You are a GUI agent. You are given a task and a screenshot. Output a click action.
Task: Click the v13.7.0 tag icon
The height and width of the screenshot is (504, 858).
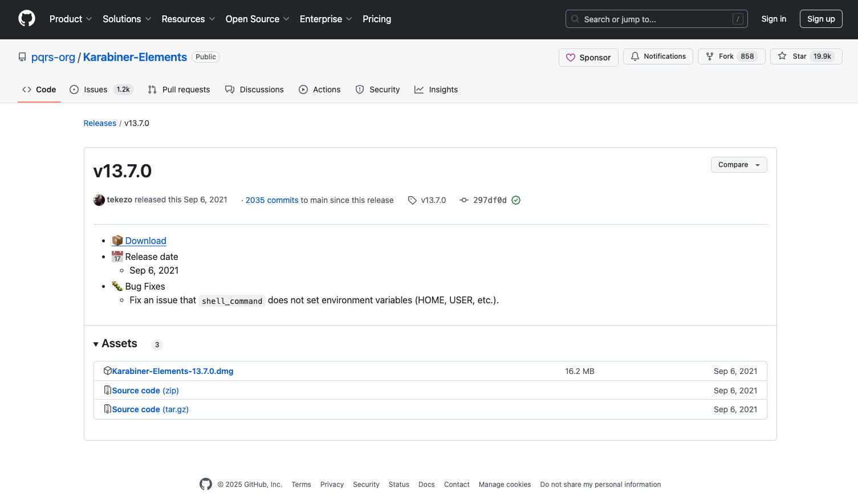[x=412, y=200]
